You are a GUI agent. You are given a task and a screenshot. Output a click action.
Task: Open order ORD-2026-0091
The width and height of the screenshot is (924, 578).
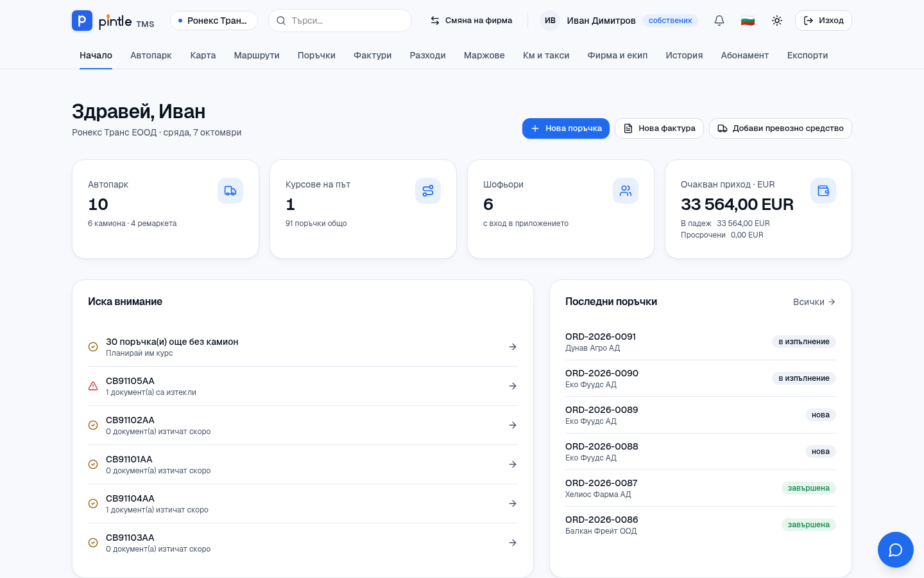click(x=701, y=342)
